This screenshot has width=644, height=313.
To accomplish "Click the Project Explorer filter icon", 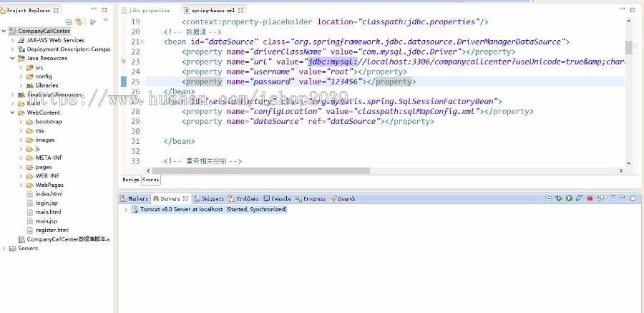I will [x=93, y=21].
